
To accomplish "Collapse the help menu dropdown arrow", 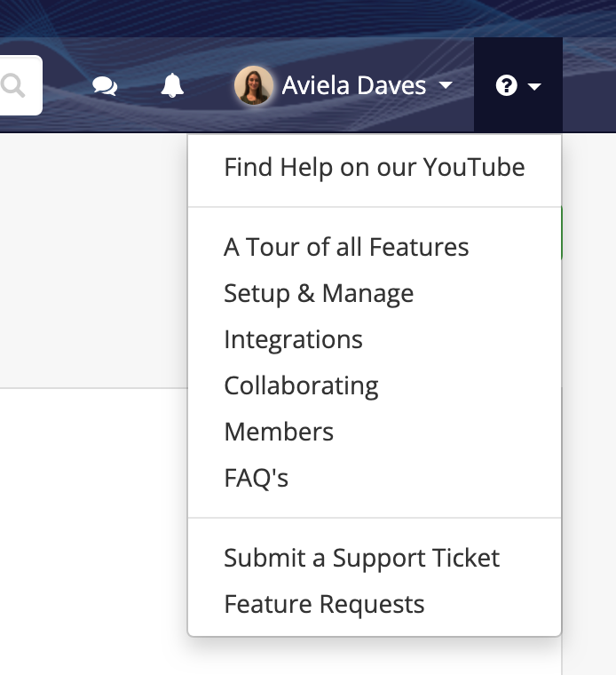I will coord(534,87).
